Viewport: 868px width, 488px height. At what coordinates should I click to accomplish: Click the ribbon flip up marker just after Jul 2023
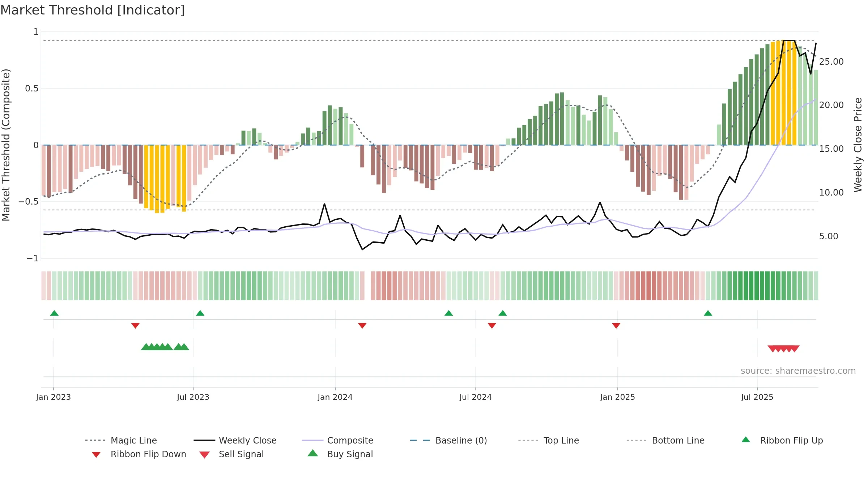[x=200, y=313]
